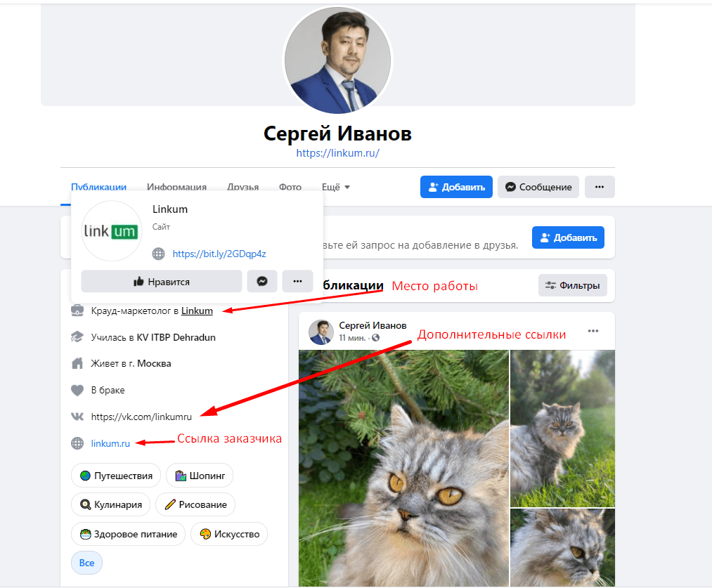
Task: Click the VK icon beside the vk.com link
Action: [77, 417]
